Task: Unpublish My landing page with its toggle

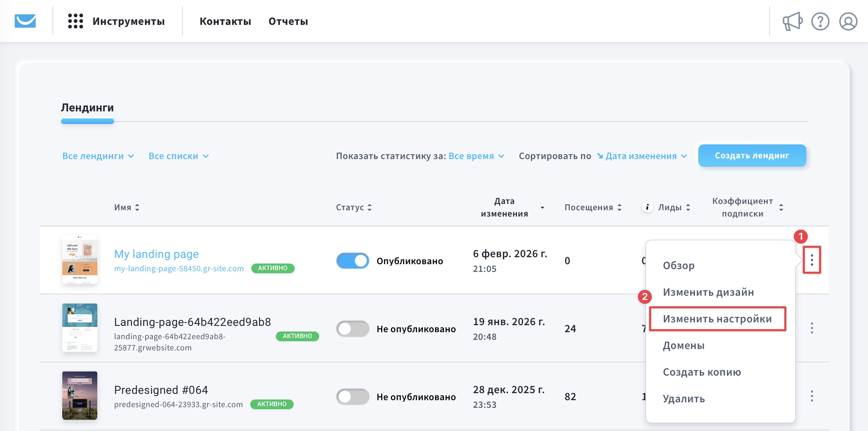Action: [352, 261]
